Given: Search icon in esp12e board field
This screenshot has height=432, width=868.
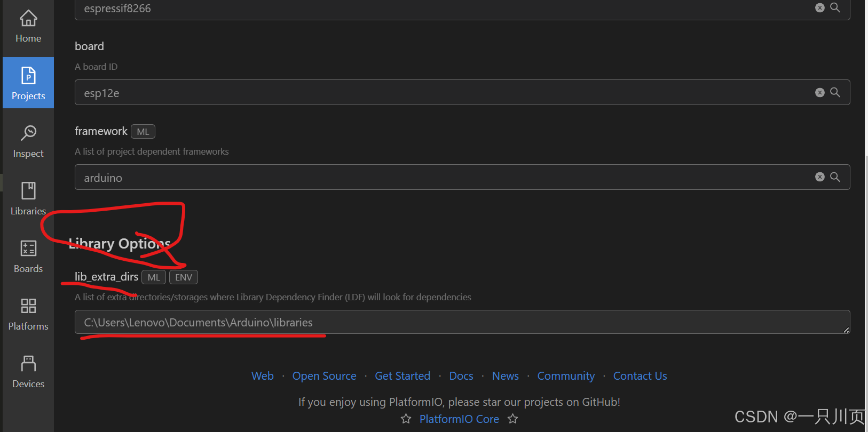Looking at the screenshot, I should point(835,92).
